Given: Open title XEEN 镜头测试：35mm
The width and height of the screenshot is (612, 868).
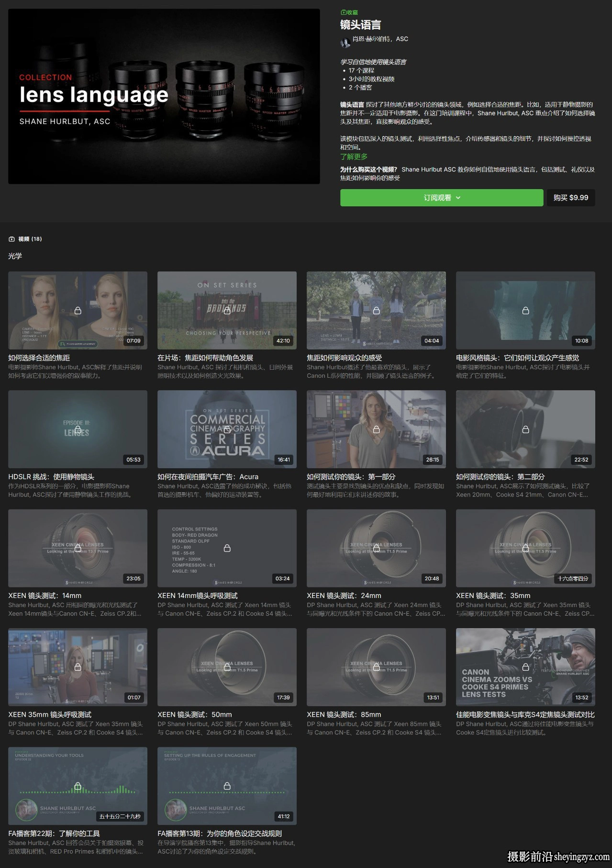Looking at the screenshot, I should click(493, 596).
